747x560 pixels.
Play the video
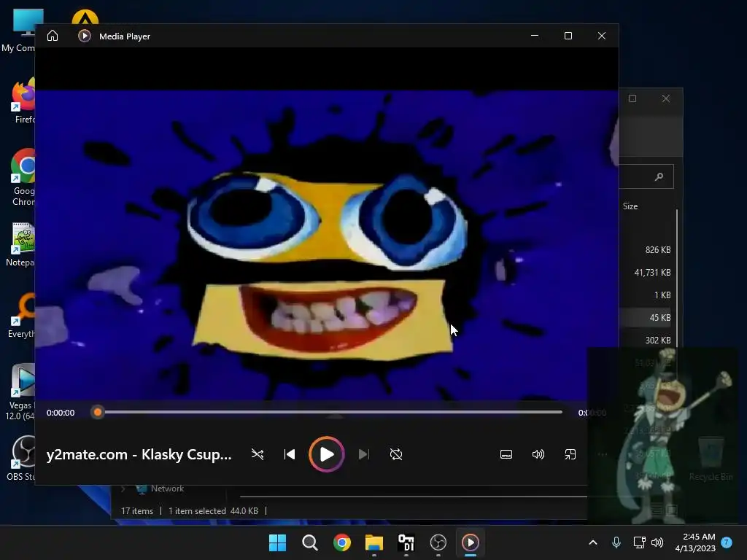click(326, 454)
